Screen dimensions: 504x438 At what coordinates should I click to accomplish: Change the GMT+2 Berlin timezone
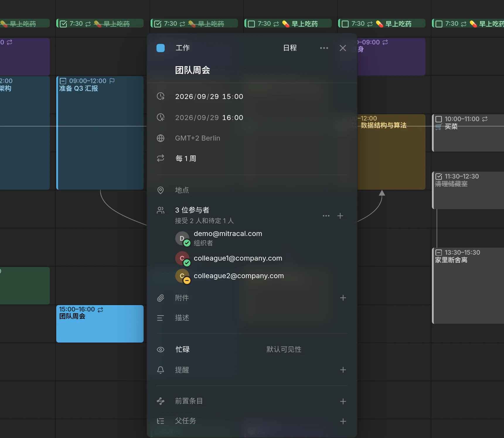(197, 138)
